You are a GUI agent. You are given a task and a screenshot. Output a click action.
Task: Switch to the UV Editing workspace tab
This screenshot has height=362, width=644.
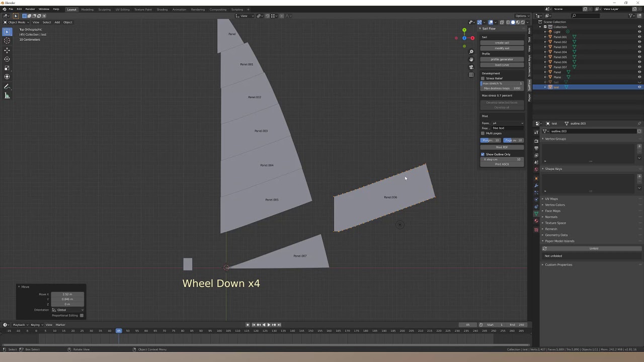(122, 9)
